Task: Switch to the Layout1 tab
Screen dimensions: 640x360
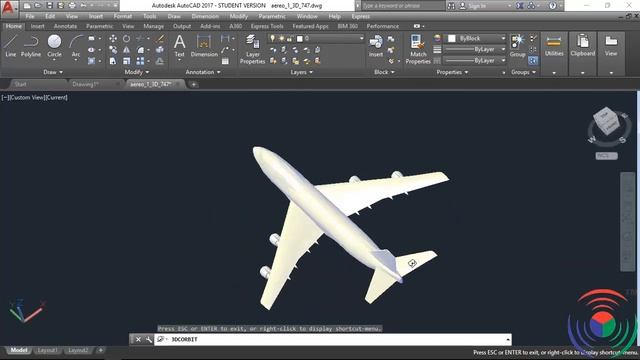Action: coord(47,350)
